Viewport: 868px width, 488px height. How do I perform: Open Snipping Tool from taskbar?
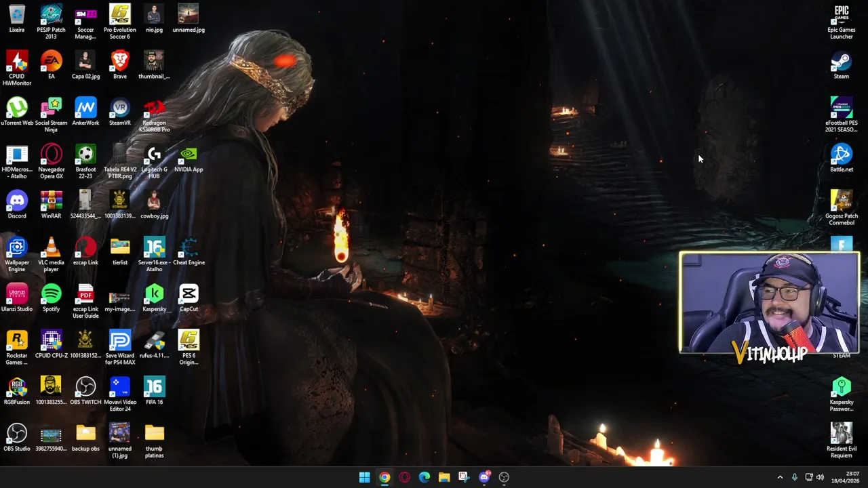pos(464,477)
